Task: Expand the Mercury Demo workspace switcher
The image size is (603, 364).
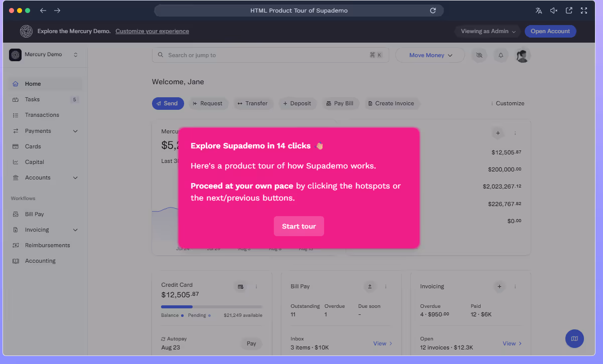Action: click(44, 55)
